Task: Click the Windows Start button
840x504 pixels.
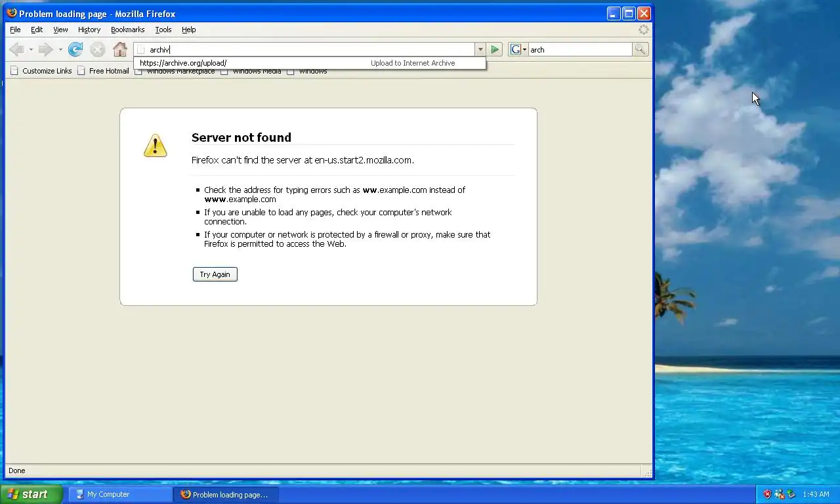Action: [31, 494]
